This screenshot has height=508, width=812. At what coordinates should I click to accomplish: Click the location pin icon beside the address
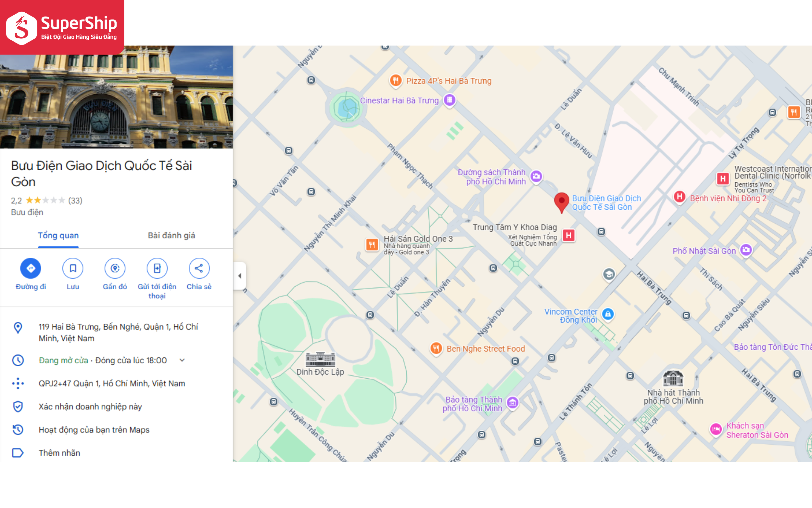coord(18,328)
